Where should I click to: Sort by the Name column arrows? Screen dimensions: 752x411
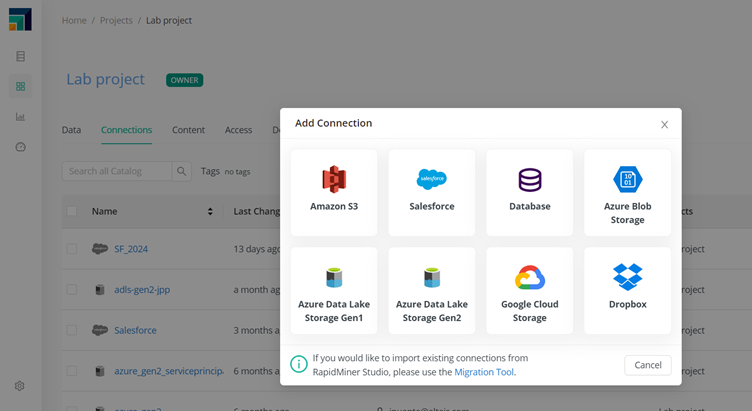(210, 211)
